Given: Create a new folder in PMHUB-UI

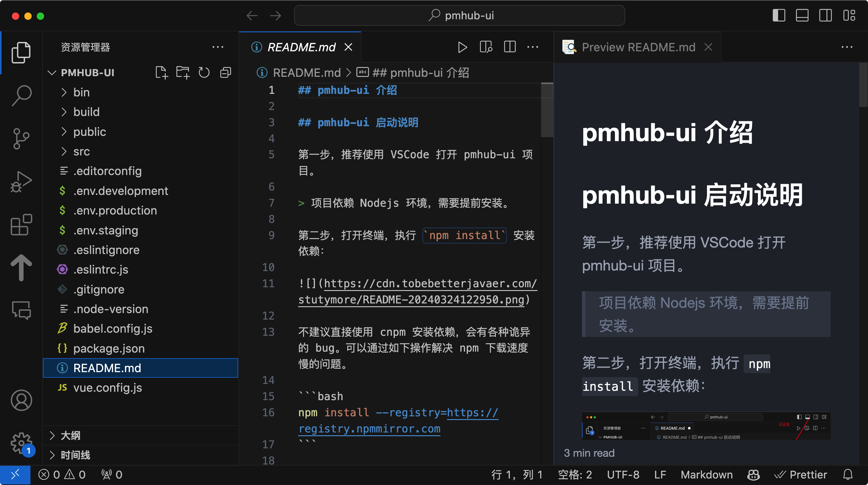Looking at the screenshot, I should pyautogui.click(x=182, y=72).
